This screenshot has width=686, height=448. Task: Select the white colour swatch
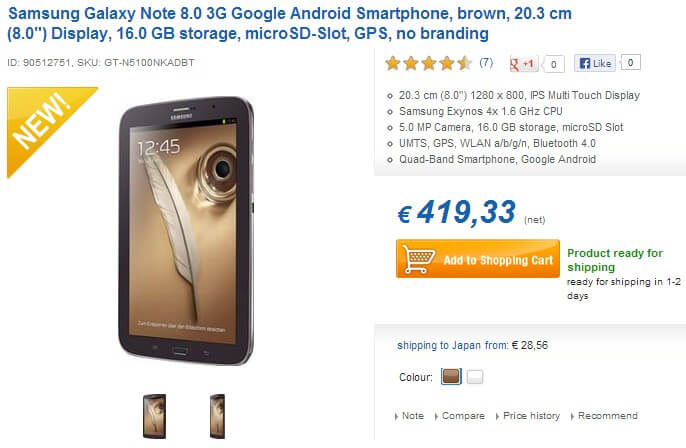click(x=475, y=377)
